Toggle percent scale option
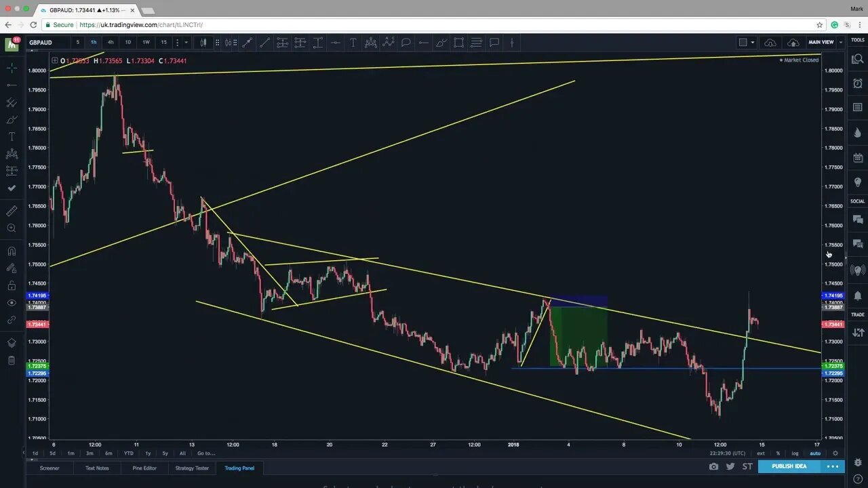The height and width of the screenshot is (488, 868). coord(778,453)
